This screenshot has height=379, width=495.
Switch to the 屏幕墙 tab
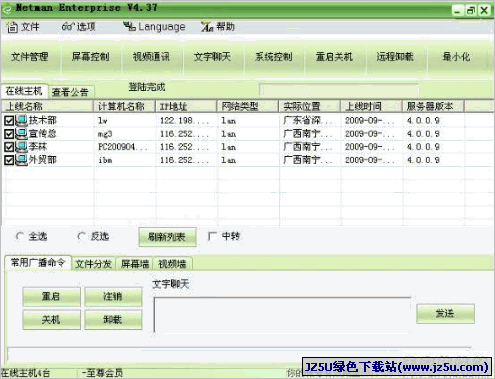[x=134, y=264]
